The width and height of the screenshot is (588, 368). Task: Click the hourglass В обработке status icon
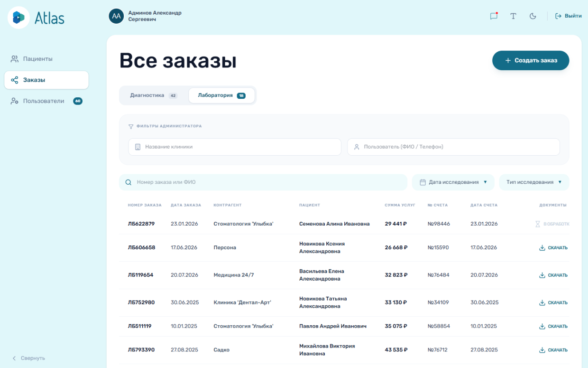coord(538,224)
